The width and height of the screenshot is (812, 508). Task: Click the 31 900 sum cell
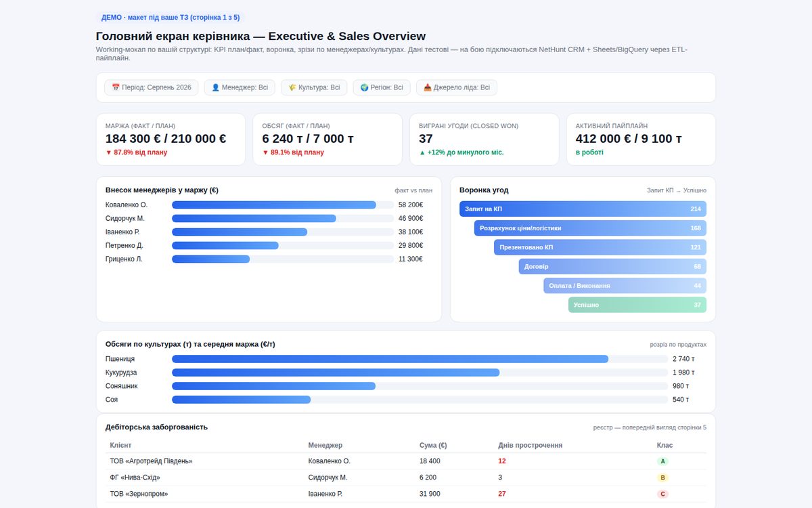430,494
